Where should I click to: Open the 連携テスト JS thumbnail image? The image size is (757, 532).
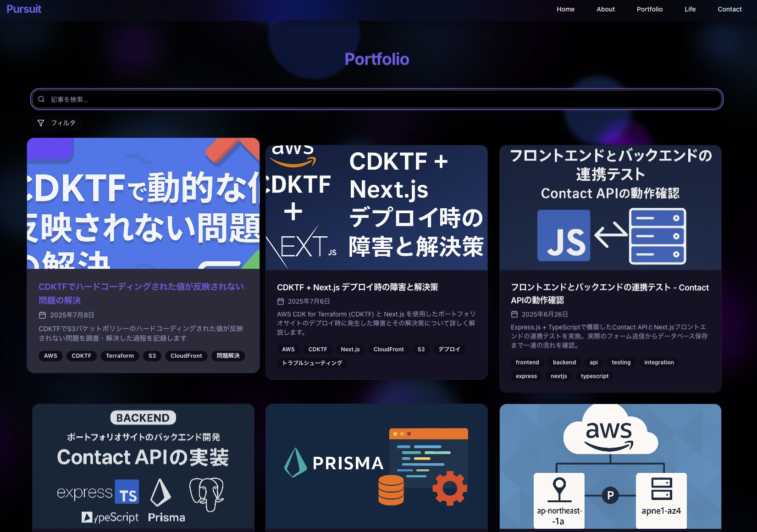pos(610,207)
